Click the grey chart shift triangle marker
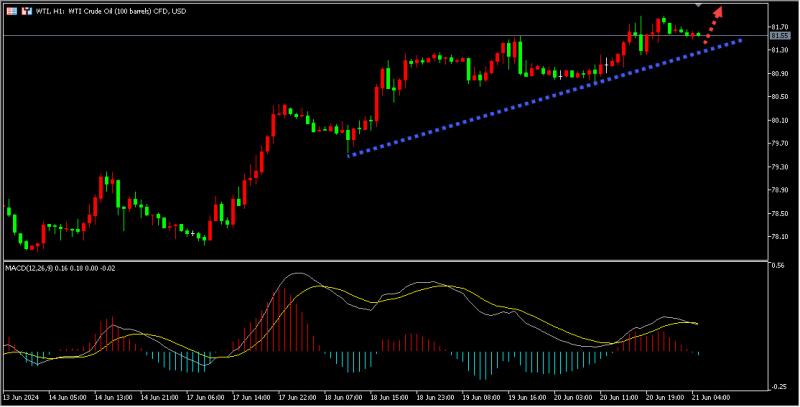The image size is (800, 407). (x=698, y=5)
